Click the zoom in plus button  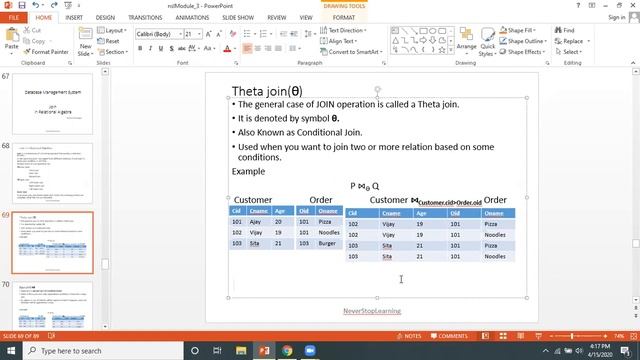(605, 336)
